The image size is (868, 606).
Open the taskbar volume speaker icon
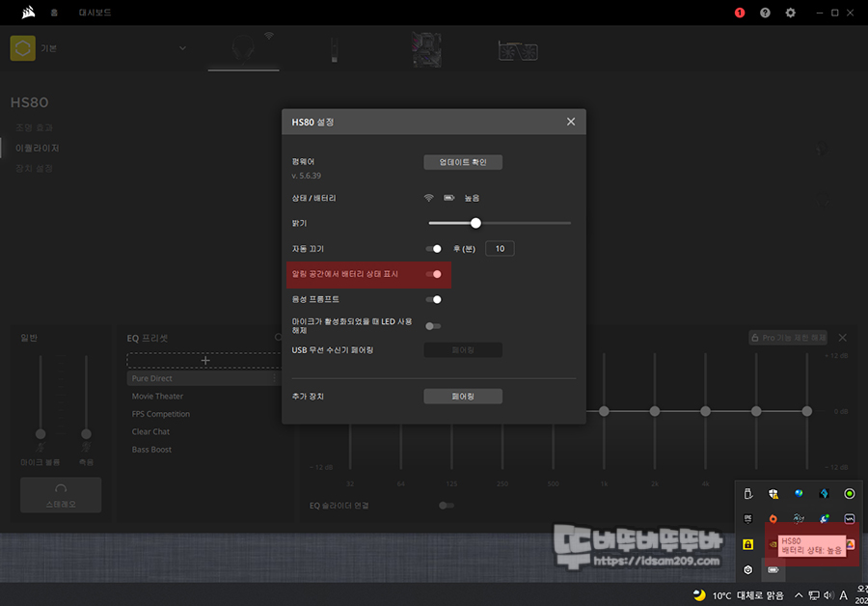pos(828,595)
